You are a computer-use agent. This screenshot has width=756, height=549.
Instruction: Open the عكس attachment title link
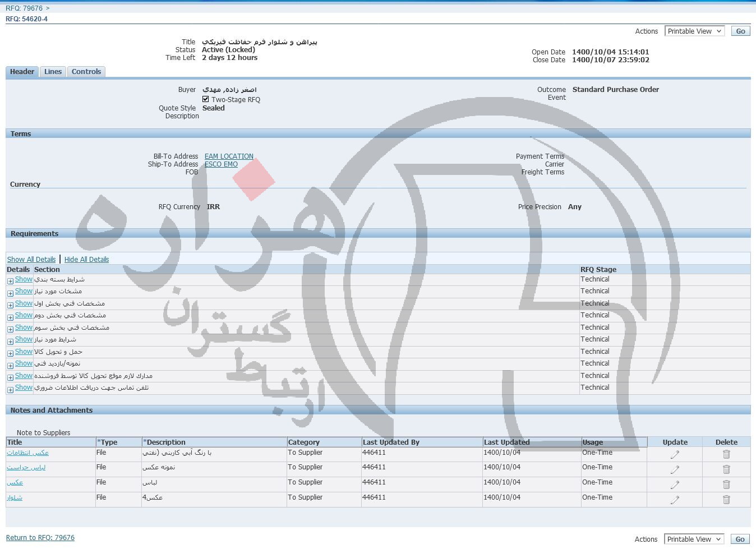15,482
